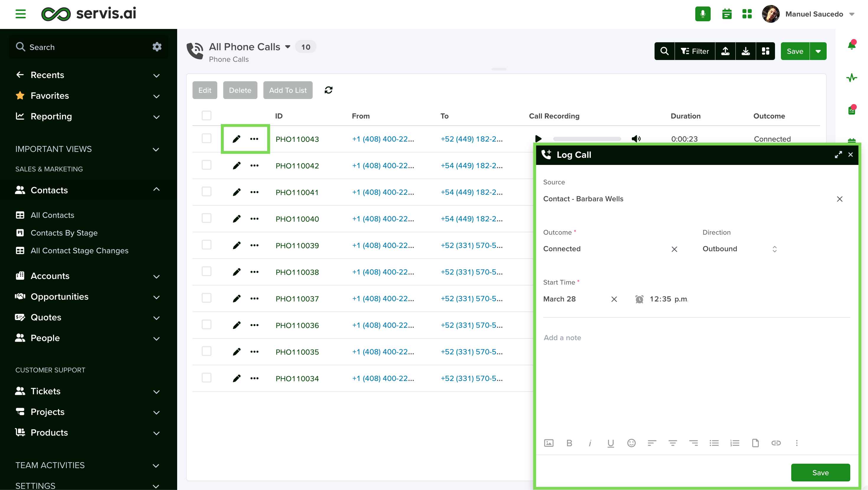Insert emoji in note
The image size is (868, 490).
click(x=632, y=443)
